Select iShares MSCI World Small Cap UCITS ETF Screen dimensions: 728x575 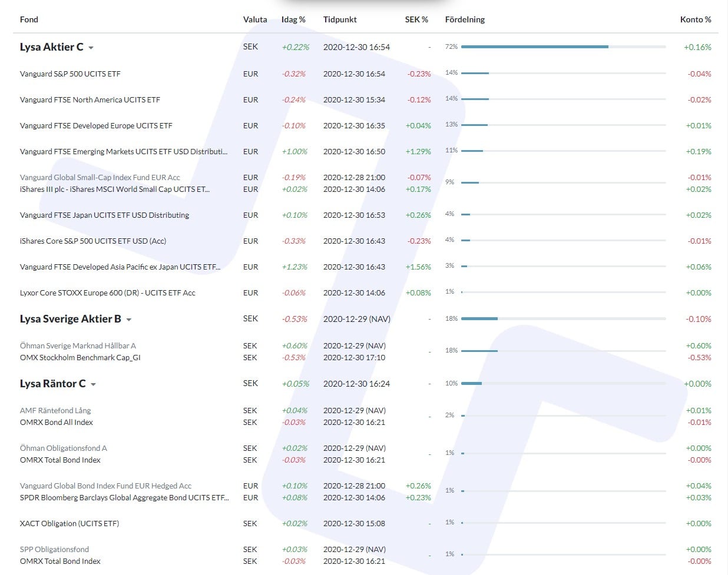[x=115, y=189]
